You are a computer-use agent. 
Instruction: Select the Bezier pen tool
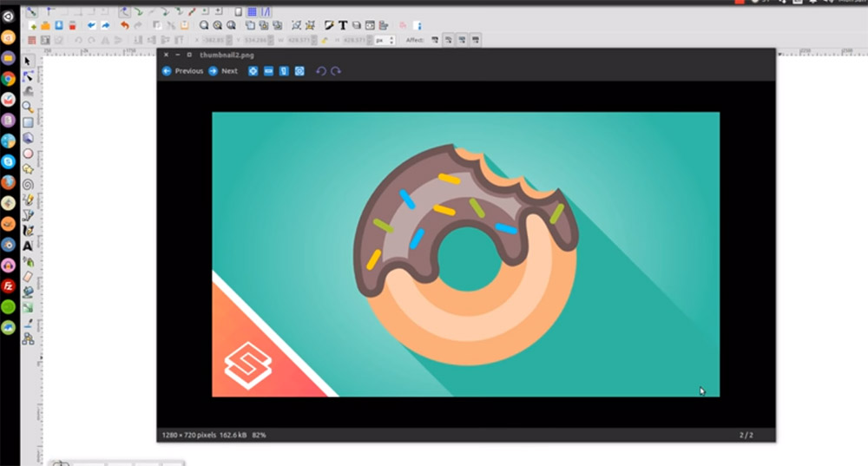(28, 215)
